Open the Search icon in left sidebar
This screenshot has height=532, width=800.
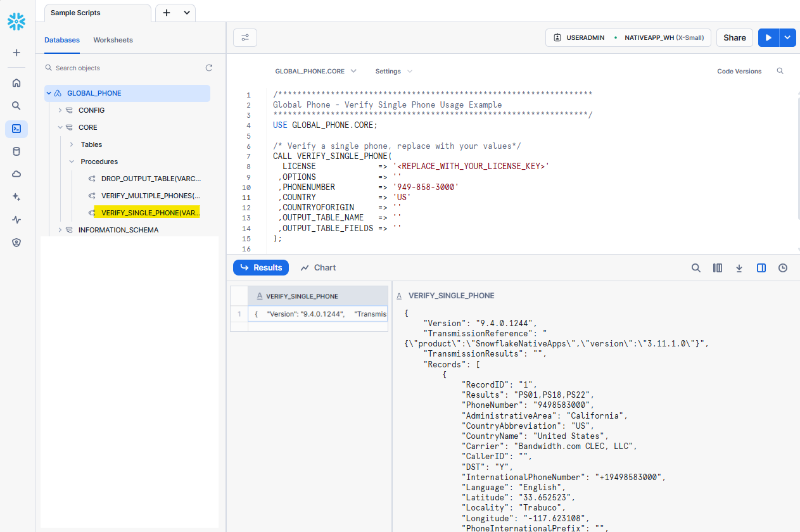16,106
